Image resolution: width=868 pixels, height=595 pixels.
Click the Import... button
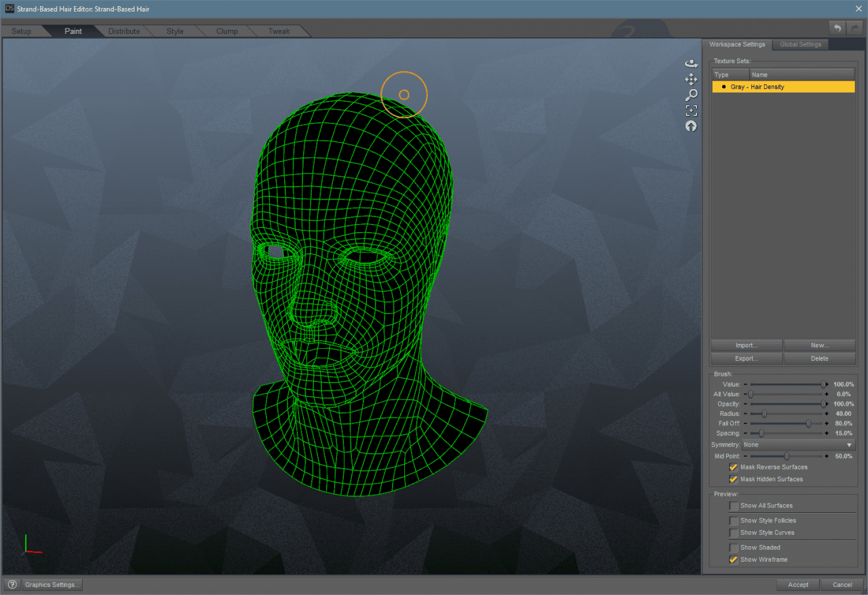click(746, 345)
